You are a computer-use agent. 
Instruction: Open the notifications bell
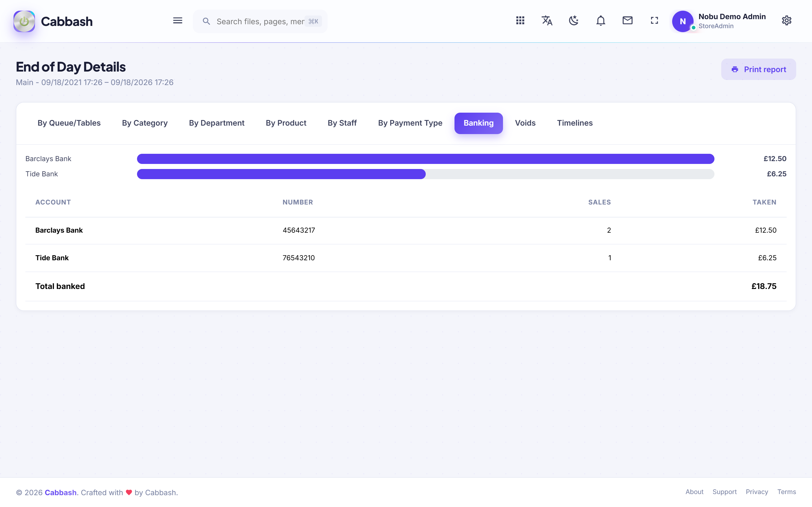[601, 21]
